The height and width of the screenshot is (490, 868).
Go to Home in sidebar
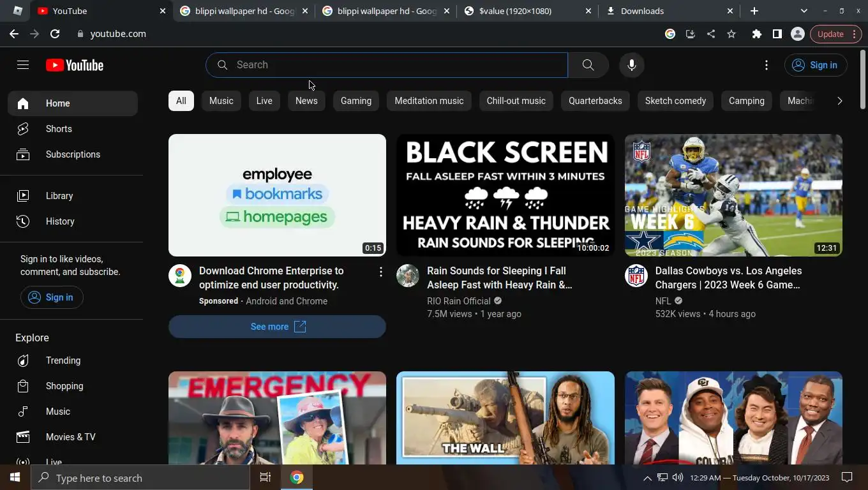tap(73, 103)
